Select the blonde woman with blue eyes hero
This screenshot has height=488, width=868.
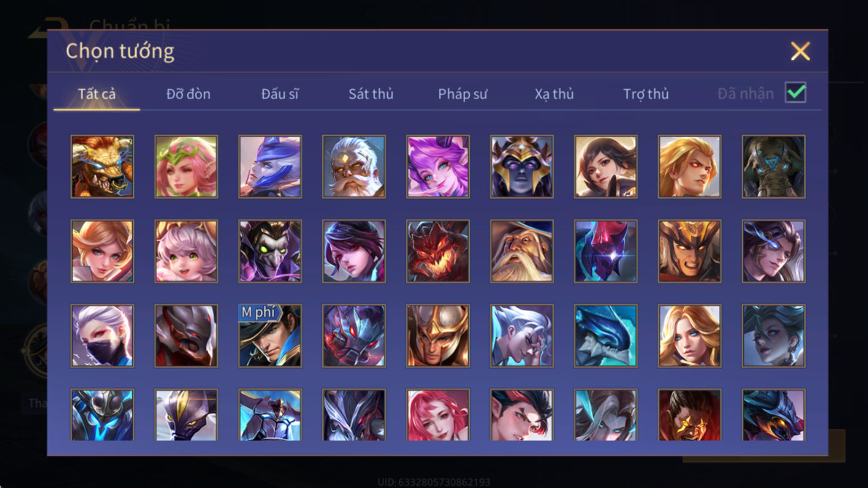pos(690,335)
